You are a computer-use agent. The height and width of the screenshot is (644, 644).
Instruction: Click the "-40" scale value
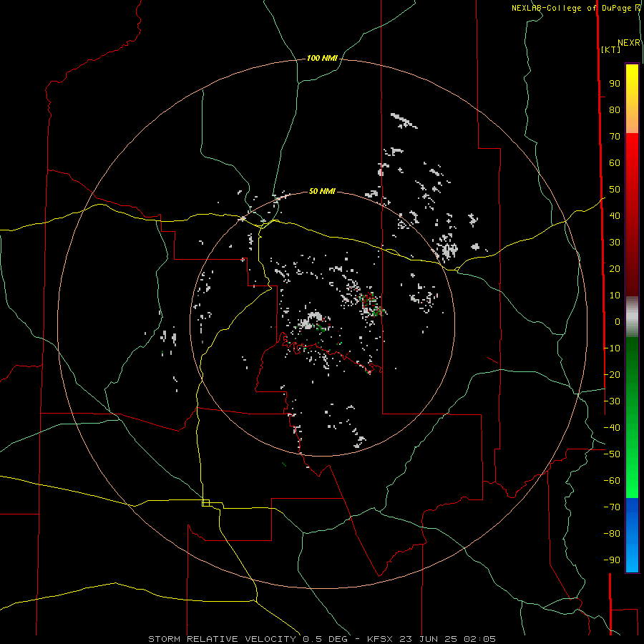[612, 428]
